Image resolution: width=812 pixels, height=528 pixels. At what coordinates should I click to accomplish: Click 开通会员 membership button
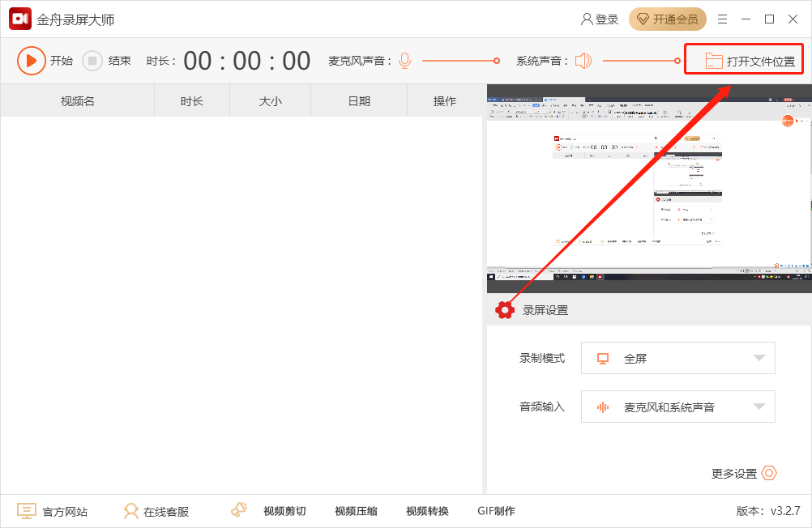668,19
